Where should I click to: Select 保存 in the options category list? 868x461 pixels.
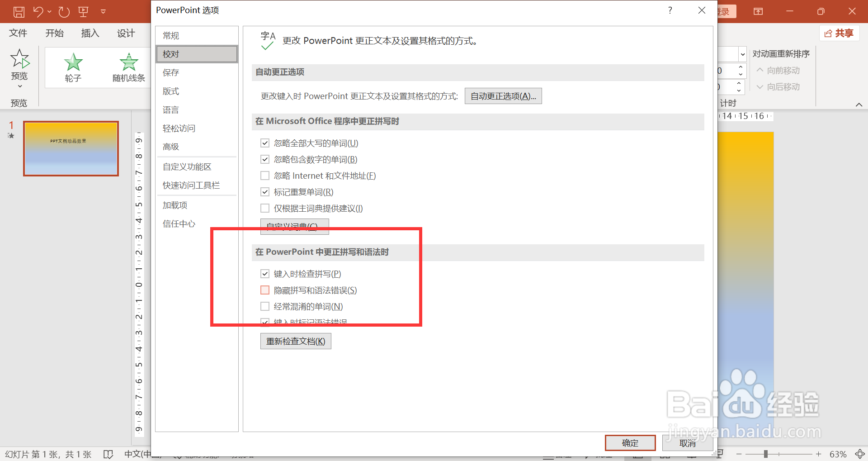click(x=197, y=72)
